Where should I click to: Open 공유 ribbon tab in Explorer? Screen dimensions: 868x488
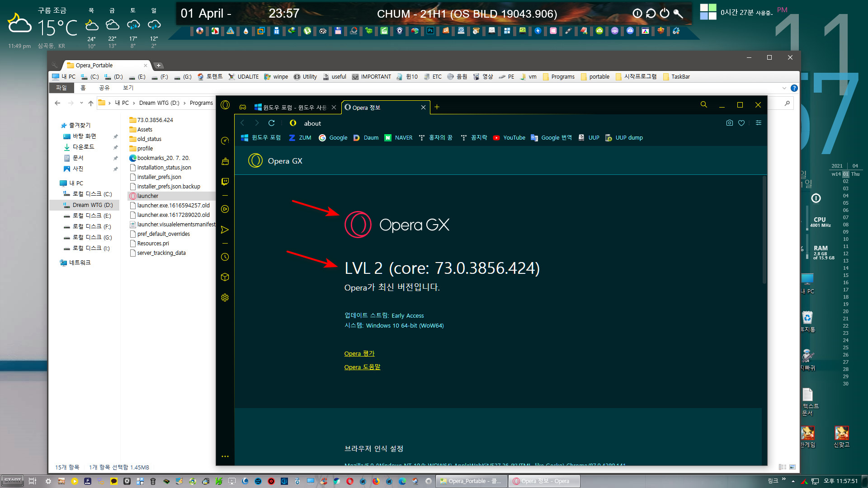[104, 88]
